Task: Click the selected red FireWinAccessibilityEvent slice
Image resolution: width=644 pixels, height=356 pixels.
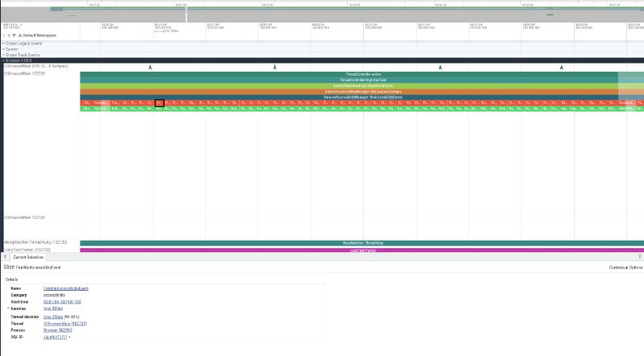Action: [159, 103]
